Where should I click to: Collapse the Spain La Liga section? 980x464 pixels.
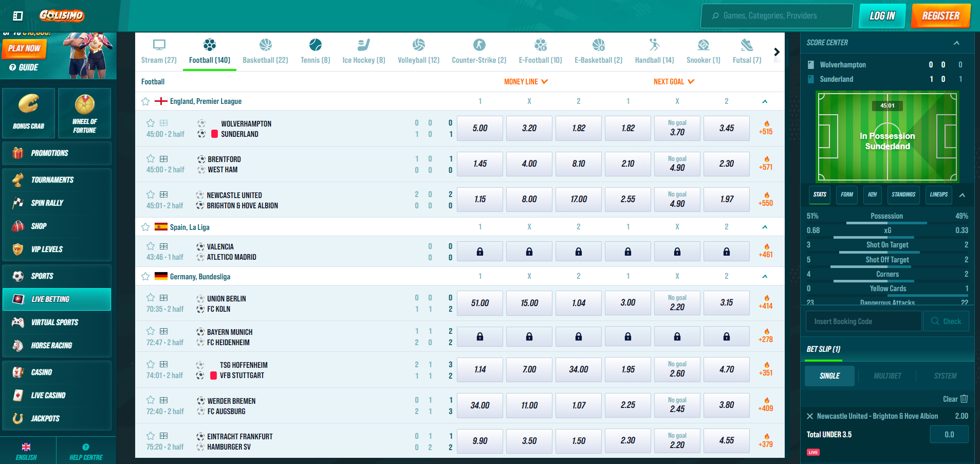click(765, 227)
